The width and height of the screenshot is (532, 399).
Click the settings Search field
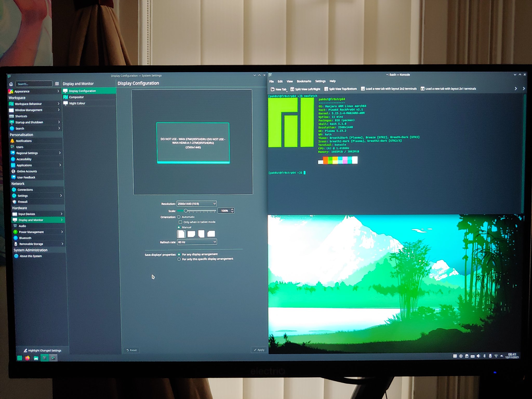point(34,84)
